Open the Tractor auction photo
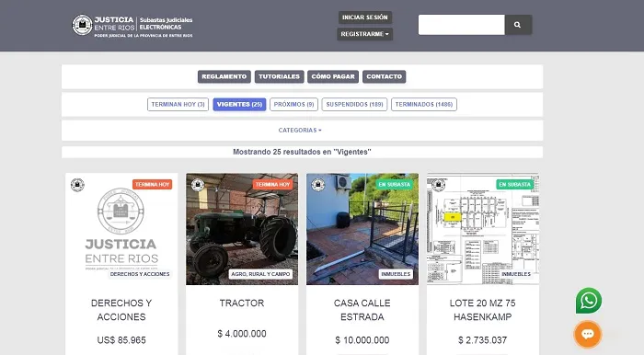Image resolution: width=644 pixels, height=355 pixels. click(242, 229)
